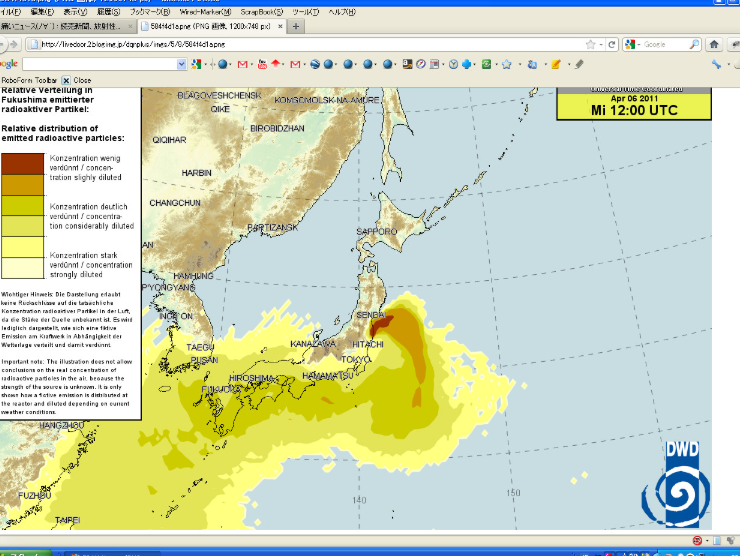Bookmark this page with the star icon
The width and height of the screenshot is (740, 556).
tap(591, 44)
